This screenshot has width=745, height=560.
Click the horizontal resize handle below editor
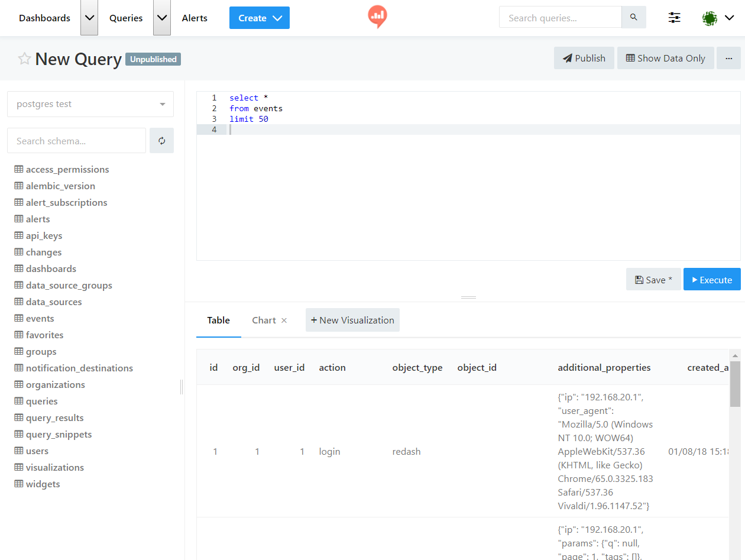tap(468, 297)
